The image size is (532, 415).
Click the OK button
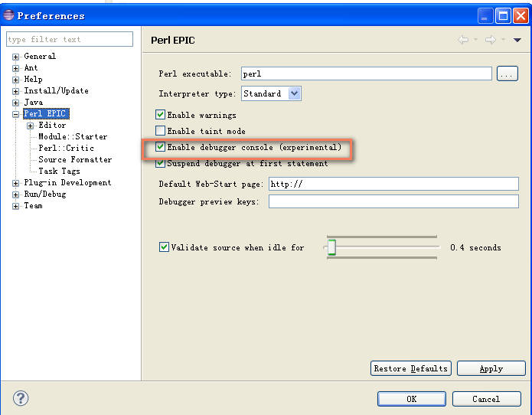click(412, 399)
